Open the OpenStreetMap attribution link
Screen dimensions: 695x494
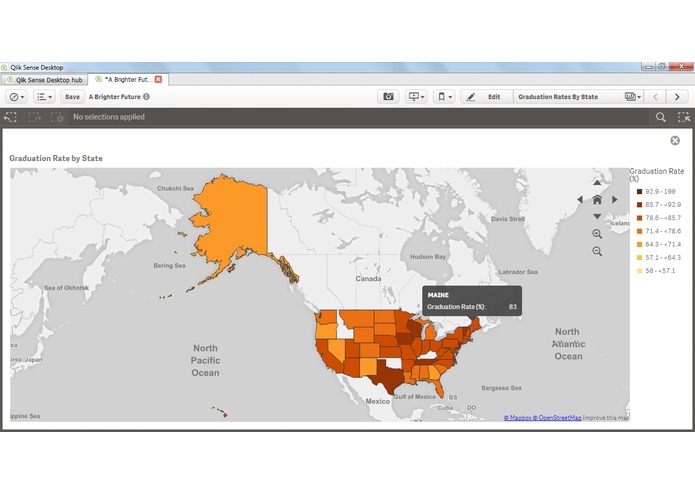(x=557, y=417)
